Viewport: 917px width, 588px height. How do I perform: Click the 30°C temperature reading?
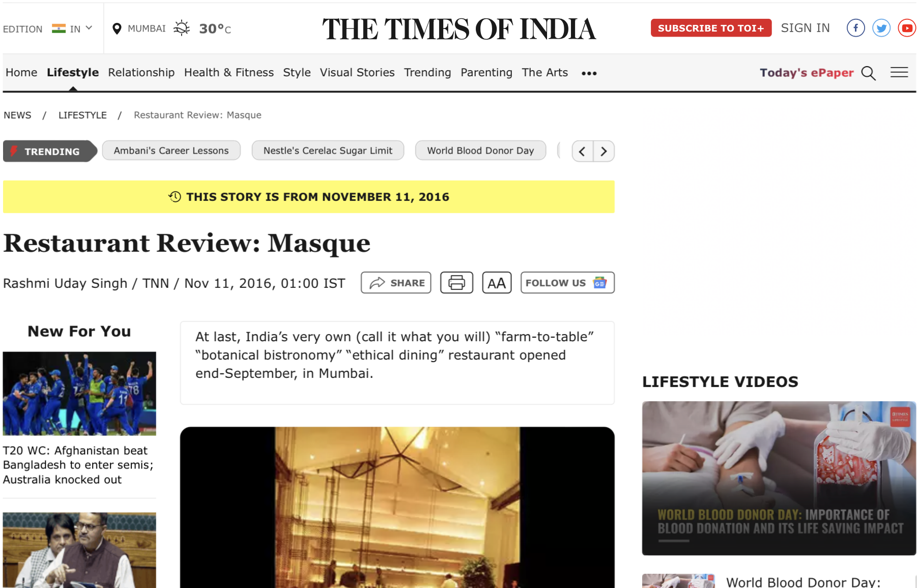pos(215,29)
